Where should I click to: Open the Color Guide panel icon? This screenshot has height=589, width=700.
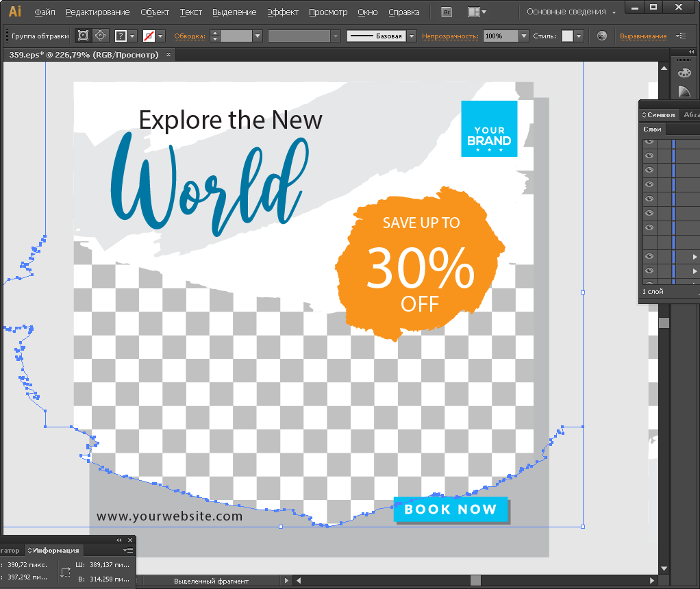click(x=684, y=92)
